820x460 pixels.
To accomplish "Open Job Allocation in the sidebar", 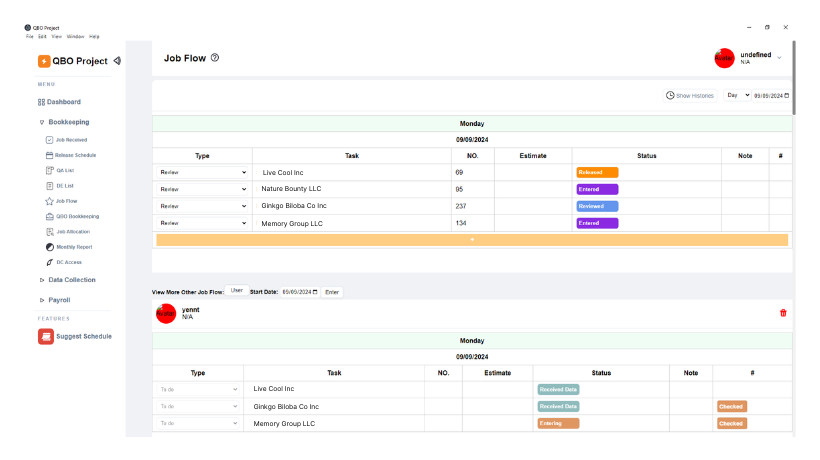I will [73, 231].
